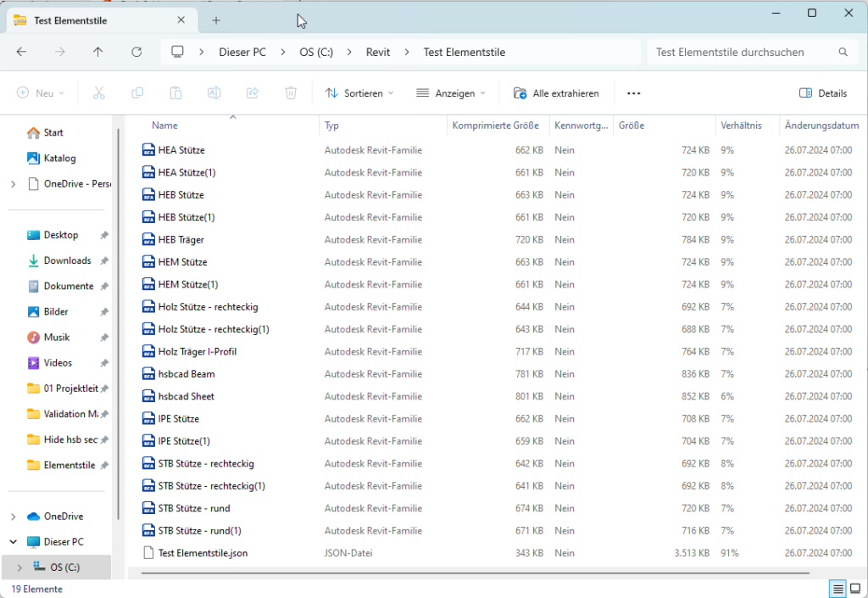Sort by Komprimierte Größe column header
Image resolution: width=868 pixels, height=598 pixels.
coord(495,126)
